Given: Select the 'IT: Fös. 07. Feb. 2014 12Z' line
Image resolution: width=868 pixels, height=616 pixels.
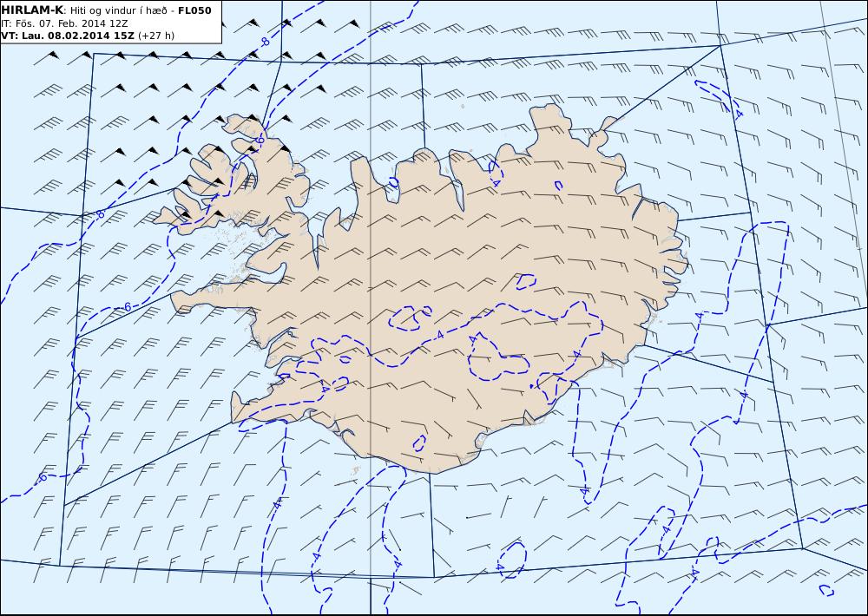Looking at the screenshot, I should [65, 23].
